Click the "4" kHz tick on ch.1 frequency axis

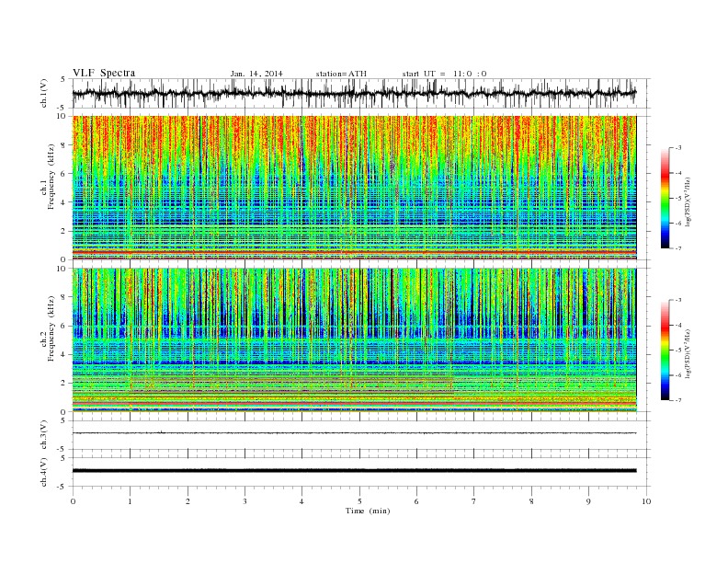(63, 202)
